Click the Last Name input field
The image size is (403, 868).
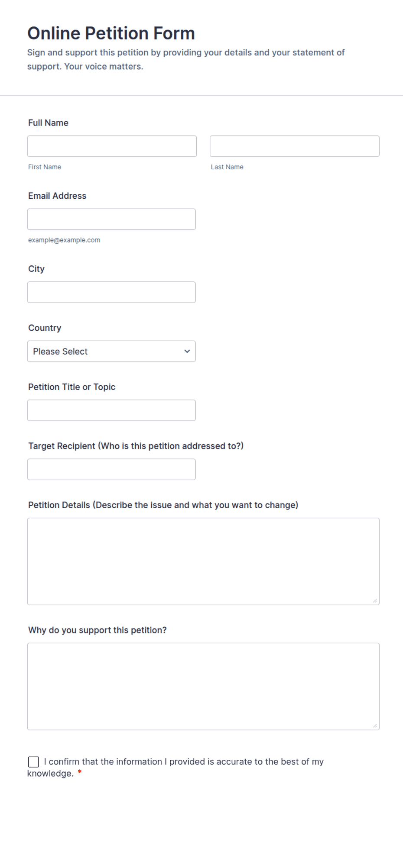click(295, 146)
